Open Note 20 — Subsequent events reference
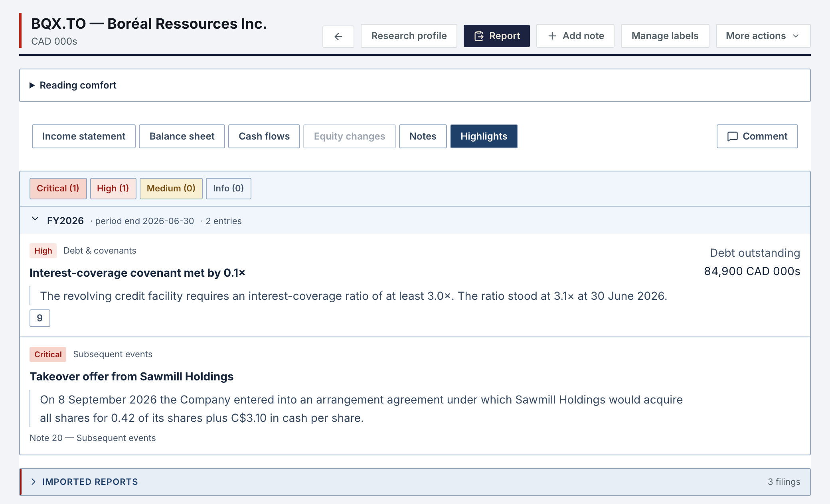 [x=93, y=438]
